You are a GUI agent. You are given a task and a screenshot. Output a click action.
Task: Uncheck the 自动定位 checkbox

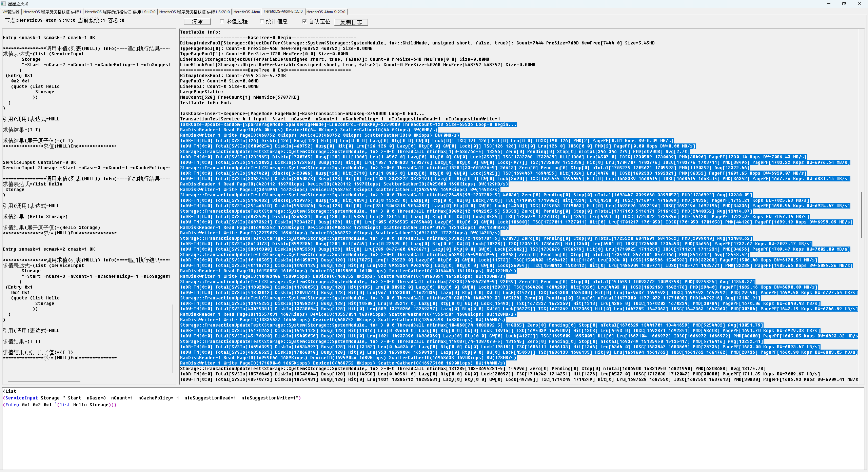point(304,21)
